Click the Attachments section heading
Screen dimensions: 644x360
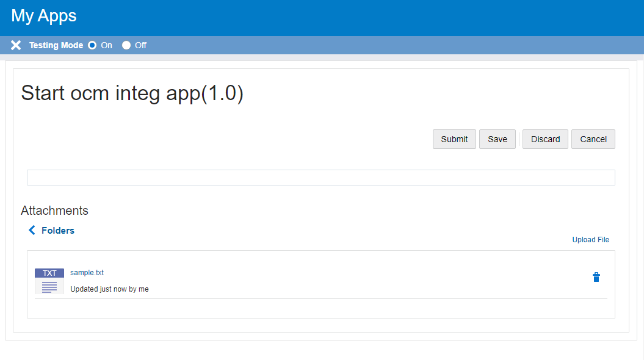(54, 211)
